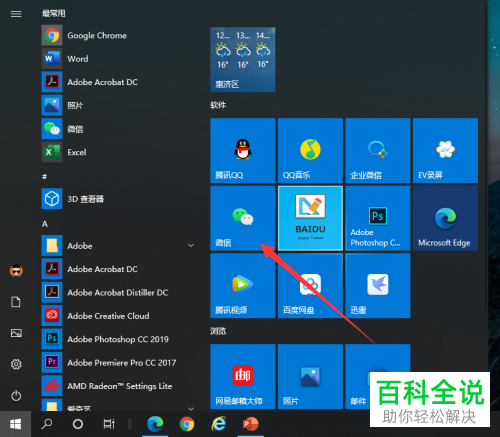The width and height of the screenshot is (500, 437).
Task: Launch Adobe Premiere Pro CC 2017
Action: point(118,362)
